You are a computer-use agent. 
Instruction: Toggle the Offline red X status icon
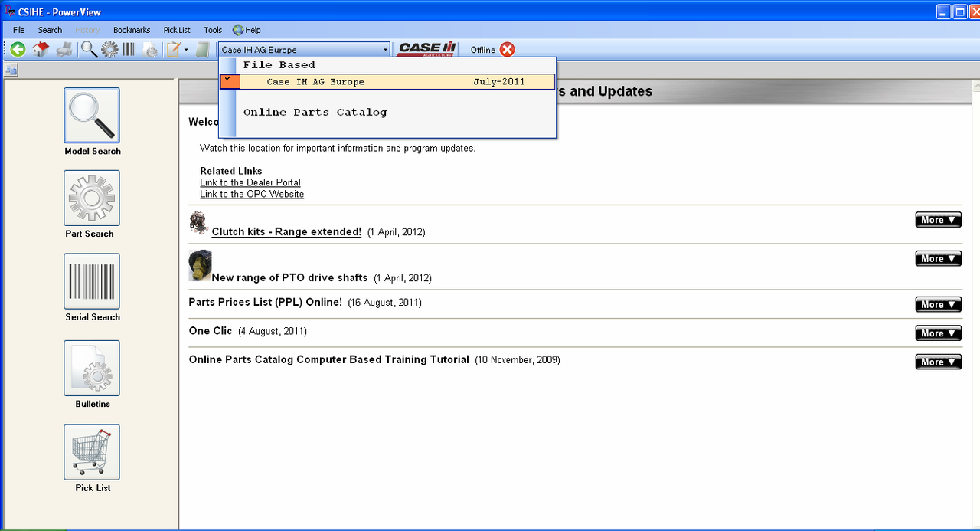tap(507, 50)
